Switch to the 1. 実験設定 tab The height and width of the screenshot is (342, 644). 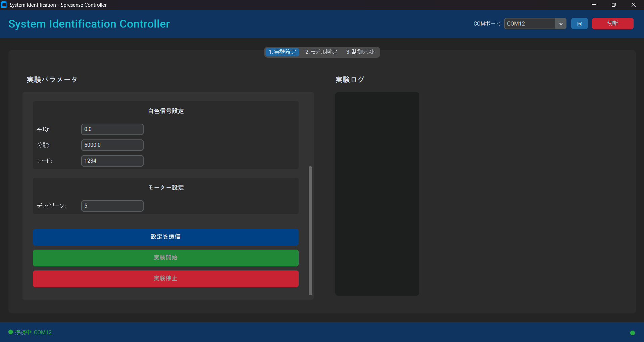(282, 52)
